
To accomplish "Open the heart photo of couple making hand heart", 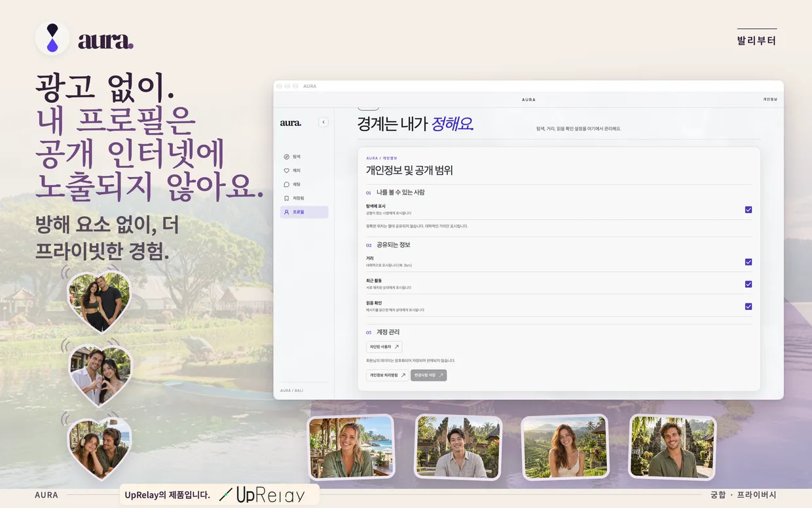I will coord(100,375).
